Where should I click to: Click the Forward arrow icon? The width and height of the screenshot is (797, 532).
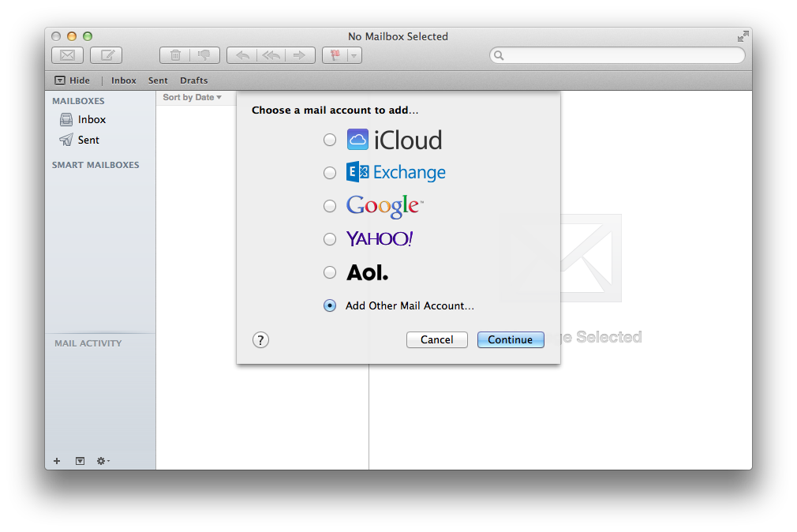[x=299, y=55]
